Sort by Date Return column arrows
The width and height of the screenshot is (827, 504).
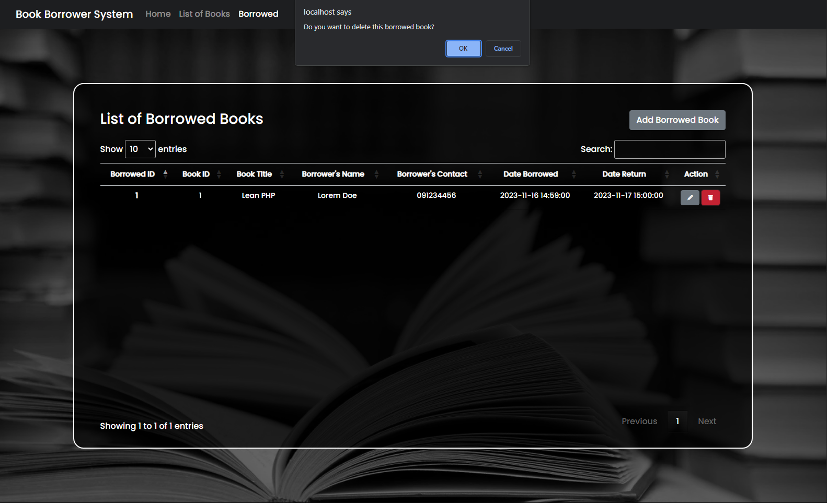pos(667,174)
